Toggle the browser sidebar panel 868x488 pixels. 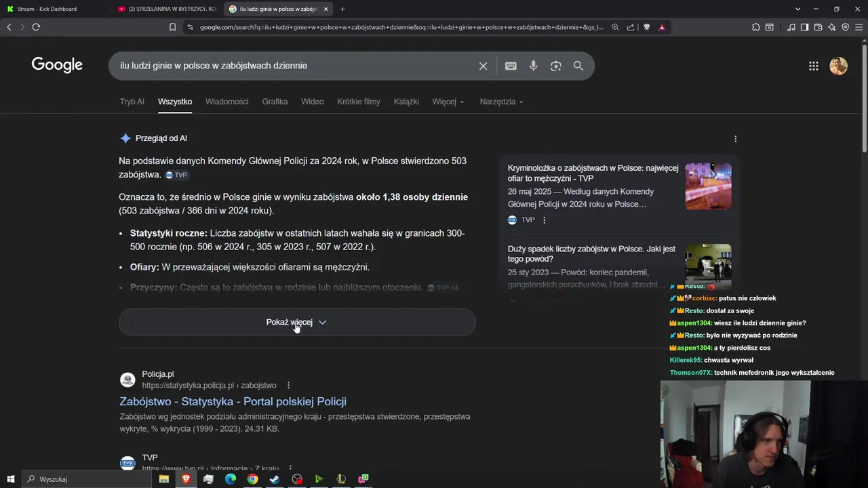tap(804, 27)
